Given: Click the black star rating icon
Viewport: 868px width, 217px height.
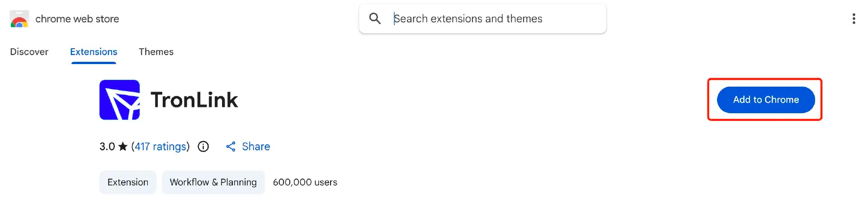Looking at the screenshot, I should 123,147.
